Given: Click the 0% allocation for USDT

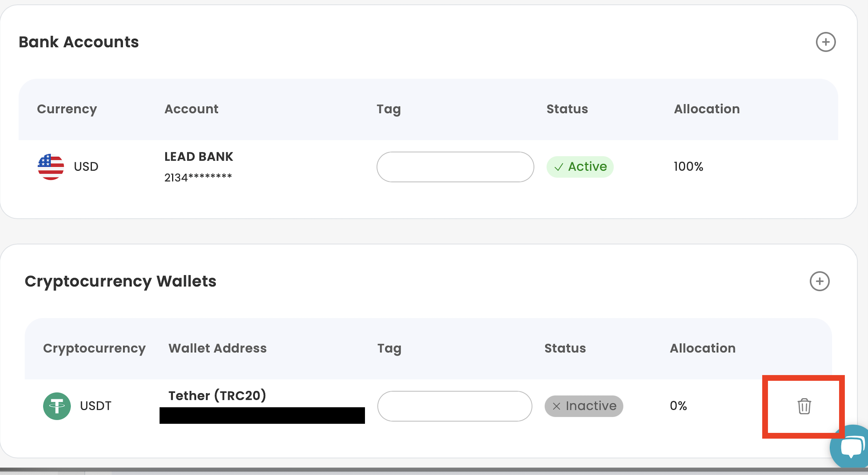Looking at the screenshot, I should (678, 406).
